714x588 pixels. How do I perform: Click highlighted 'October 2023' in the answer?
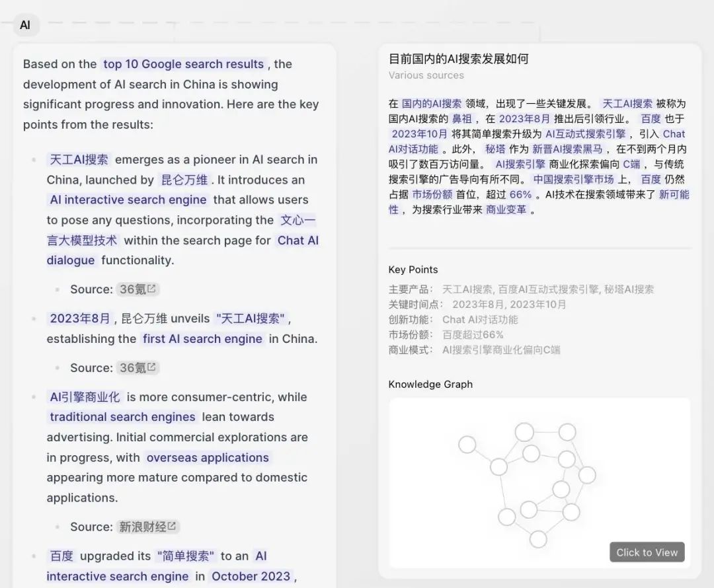251,576
